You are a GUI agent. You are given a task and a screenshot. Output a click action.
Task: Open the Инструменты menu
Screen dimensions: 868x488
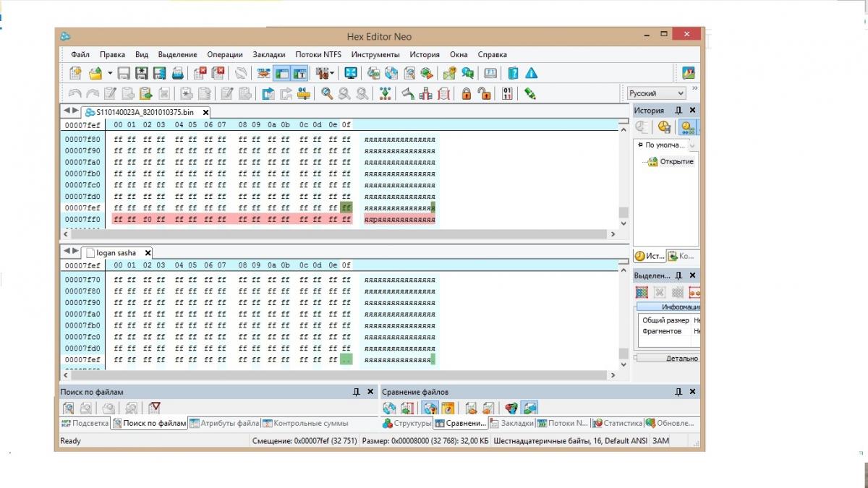pyautogui.click(x=375, y=54)
